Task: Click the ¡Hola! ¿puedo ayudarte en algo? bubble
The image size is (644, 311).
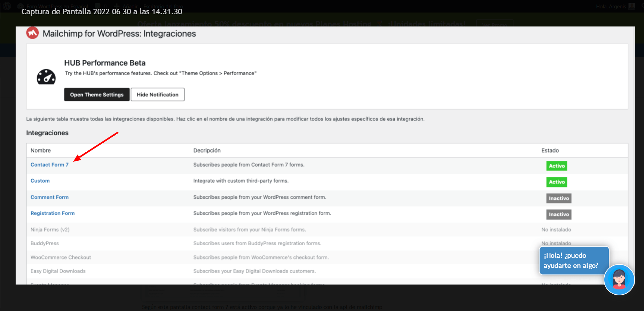Action: [x=574, y=261]
